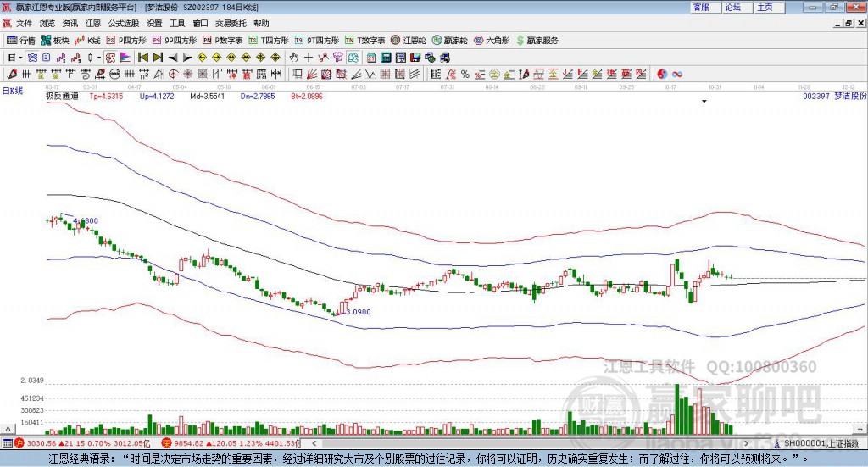The height and width of the screenshot is (467, 868).
Task: Click the 沪 index status icon
Action: [x=19, y=443]
